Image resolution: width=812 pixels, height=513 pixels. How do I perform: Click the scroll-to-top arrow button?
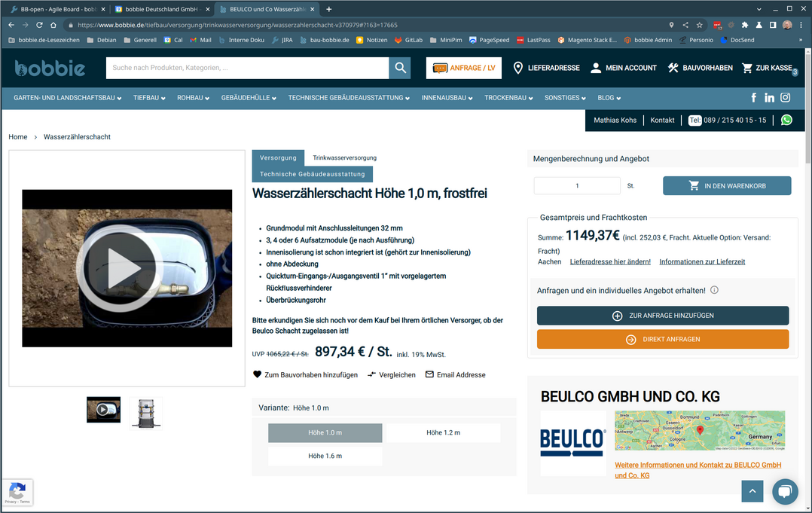pyautogui.click(x=752, y=490)
